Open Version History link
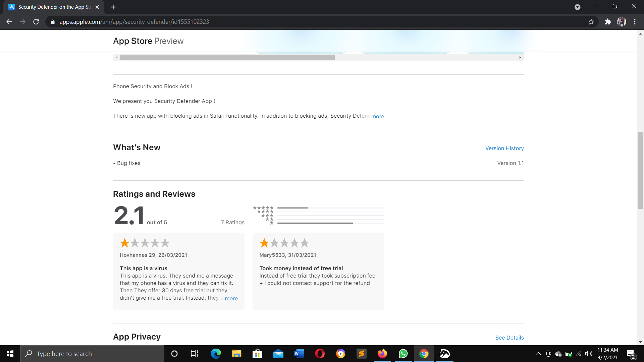 504,148
